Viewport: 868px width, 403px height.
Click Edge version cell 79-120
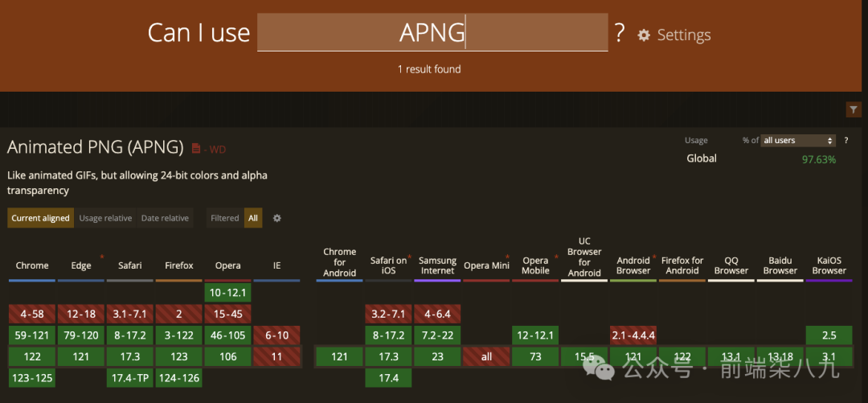pyautogui.click(x=81, y=335)
